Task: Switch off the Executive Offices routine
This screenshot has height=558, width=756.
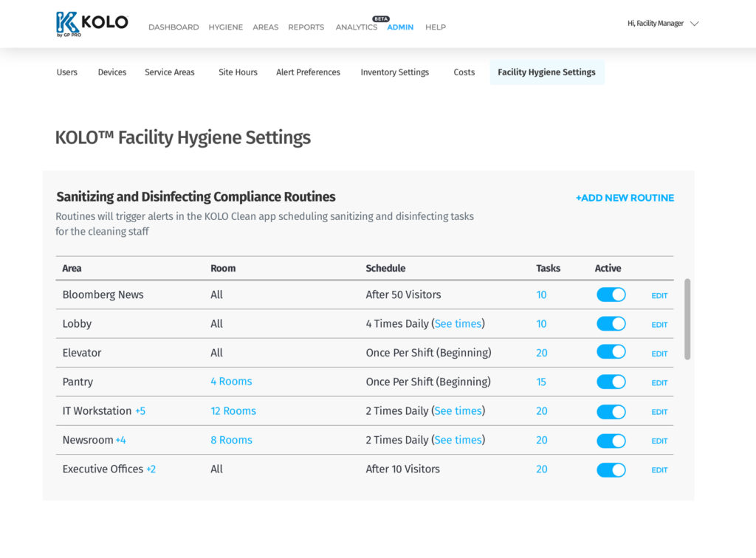Action: (611, 469)
